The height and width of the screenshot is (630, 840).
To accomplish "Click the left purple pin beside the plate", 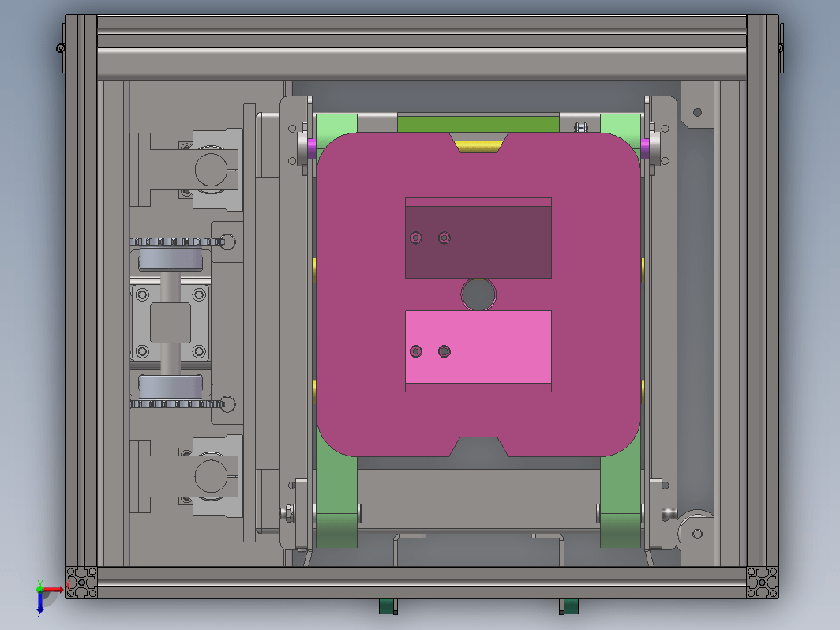I will (312, 148).
